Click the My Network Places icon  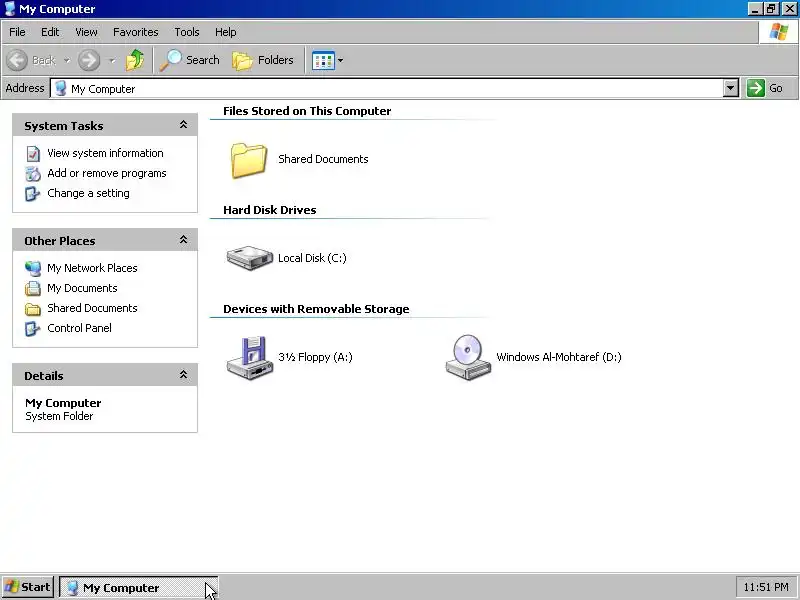(x=33, y=268)
